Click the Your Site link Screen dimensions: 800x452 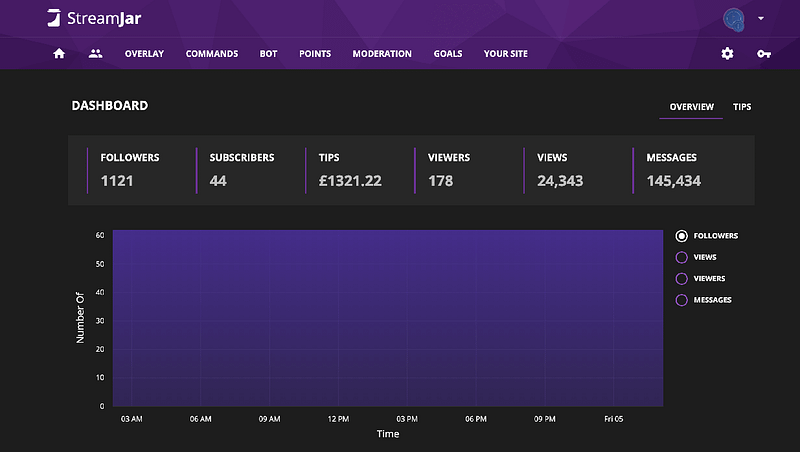pos(505,54)
